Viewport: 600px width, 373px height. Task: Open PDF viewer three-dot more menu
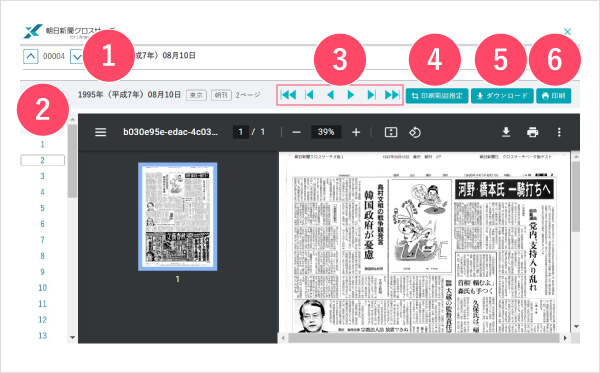coord(559,132)
